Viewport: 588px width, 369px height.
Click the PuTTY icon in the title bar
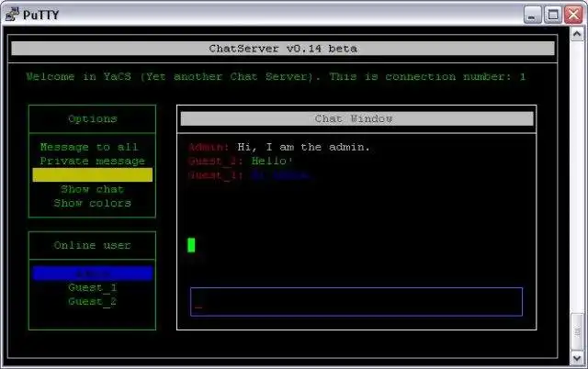point(12,15)
